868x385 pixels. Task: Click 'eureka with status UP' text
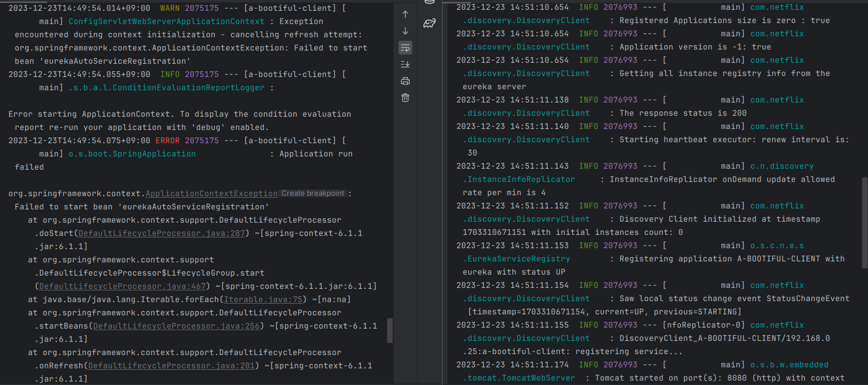[514, 272]
